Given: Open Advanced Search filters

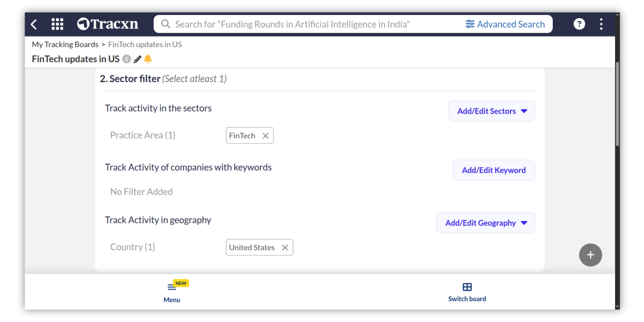Looking at the screenshot, I should pos(505,24).
